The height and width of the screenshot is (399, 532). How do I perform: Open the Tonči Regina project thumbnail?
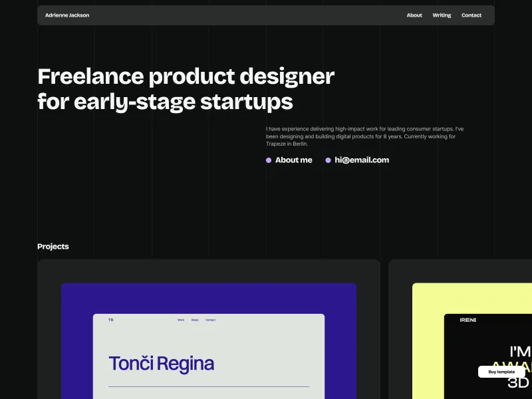pyautogui.click(x=209, y=341)
